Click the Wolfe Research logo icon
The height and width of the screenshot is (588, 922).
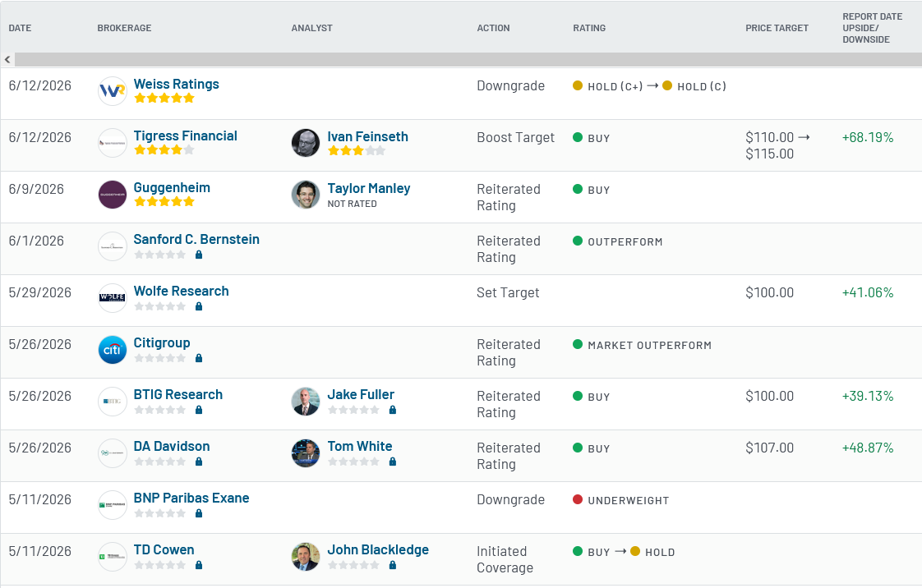coord(113,298)
